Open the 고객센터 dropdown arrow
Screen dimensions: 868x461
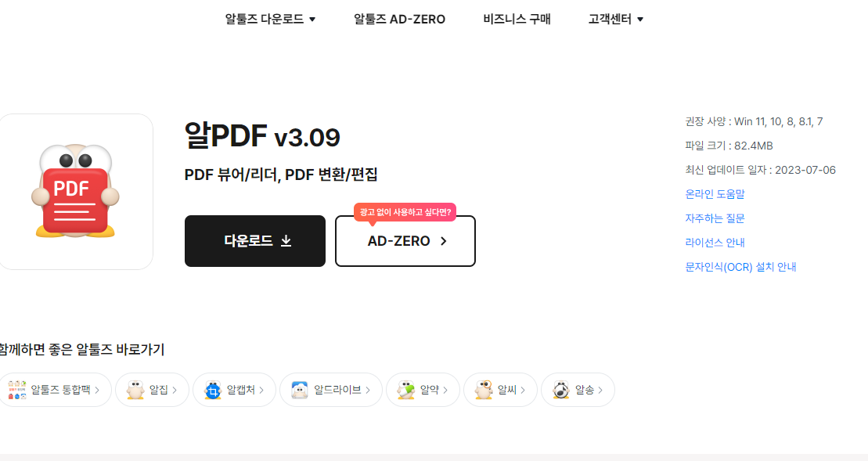[640, 19]
